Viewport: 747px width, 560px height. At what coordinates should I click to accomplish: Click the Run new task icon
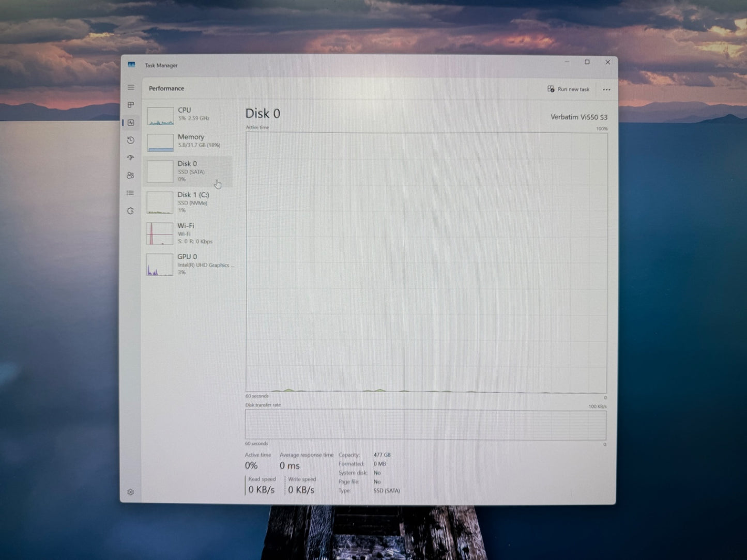click(x=550, y=89)
